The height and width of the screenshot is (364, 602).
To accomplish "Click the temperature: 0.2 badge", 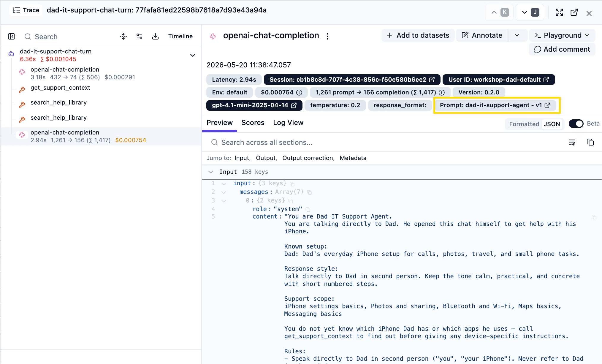I will pos(335,105).
